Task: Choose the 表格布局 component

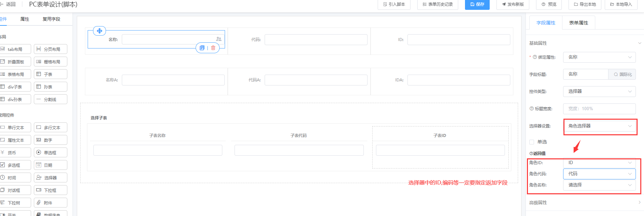Action: 15,74
